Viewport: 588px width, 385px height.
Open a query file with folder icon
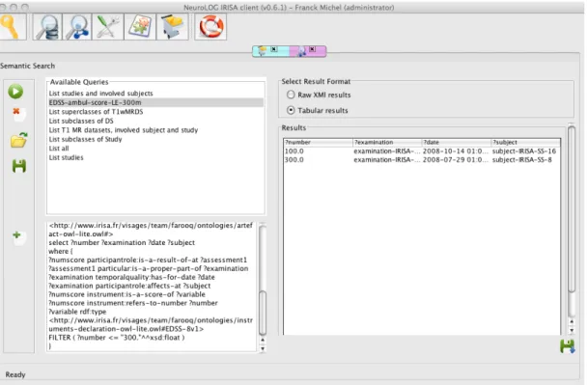(18, 140)
